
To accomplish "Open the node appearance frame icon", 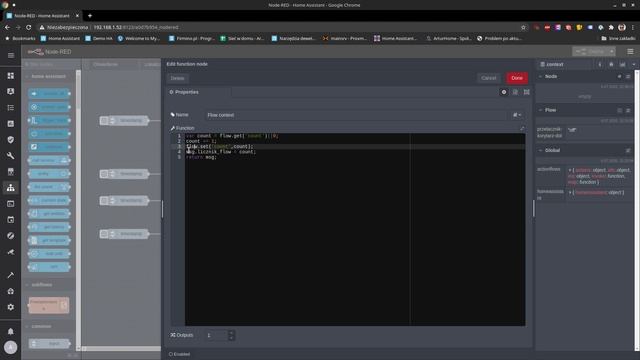I will point(527,92).
